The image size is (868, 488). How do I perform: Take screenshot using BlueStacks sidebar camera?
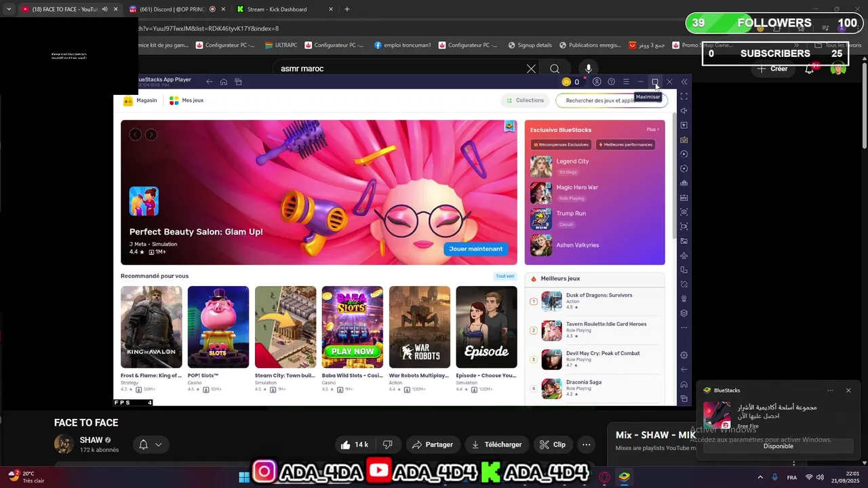684,211
